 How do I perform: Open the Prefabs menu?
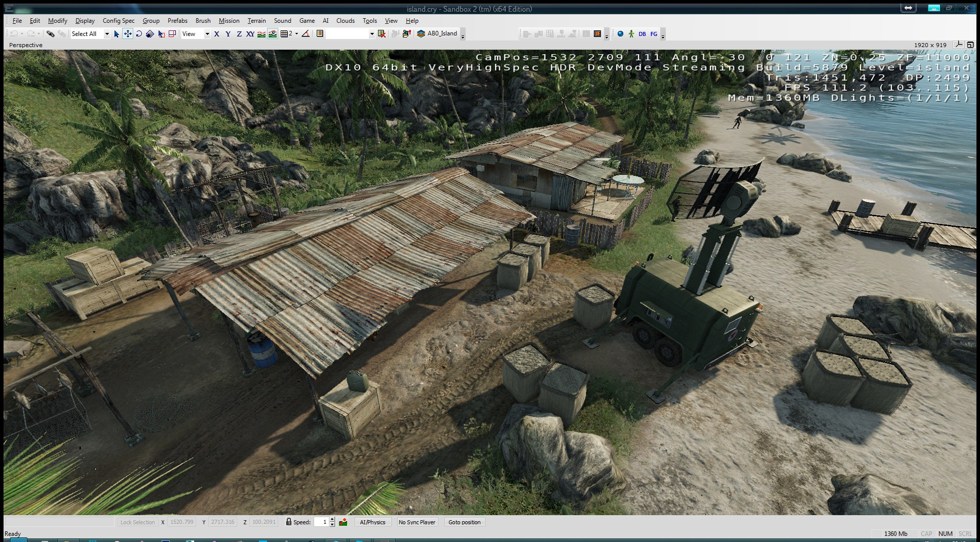177,21
